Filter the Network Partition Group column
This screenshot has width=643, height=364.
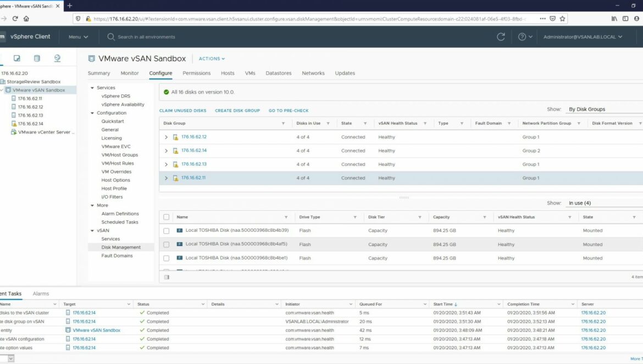(x=579, y=123)
